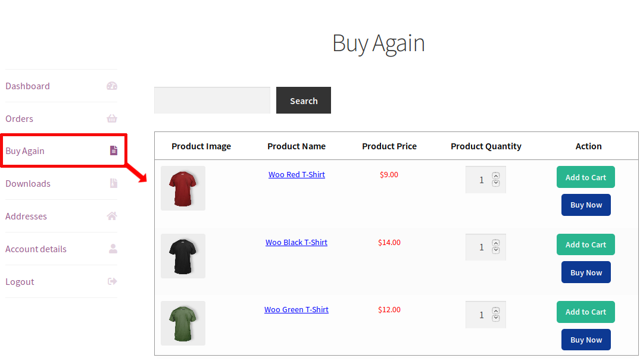Select the Buy Again document icon

coord(113,150)
